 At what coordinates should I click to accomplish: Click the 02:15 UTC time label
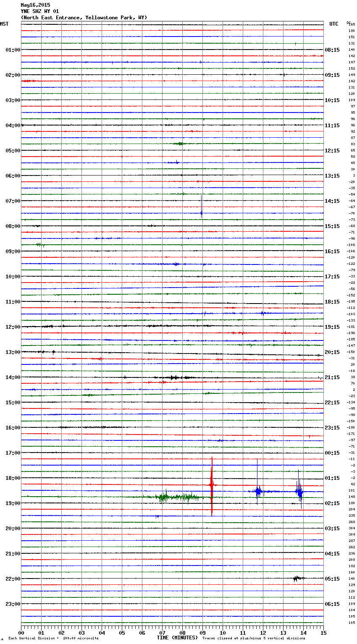pos(332,503)
